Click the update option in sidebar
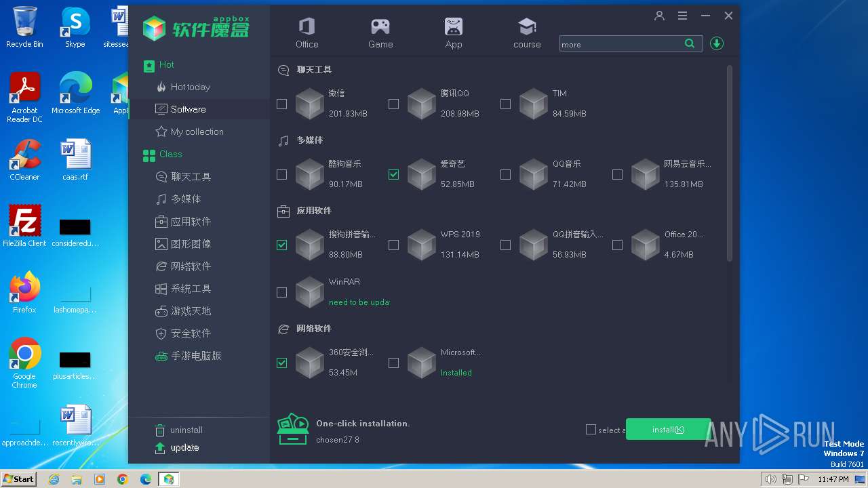The height and width of the screenshot is (488, 868). coord(177,447)
